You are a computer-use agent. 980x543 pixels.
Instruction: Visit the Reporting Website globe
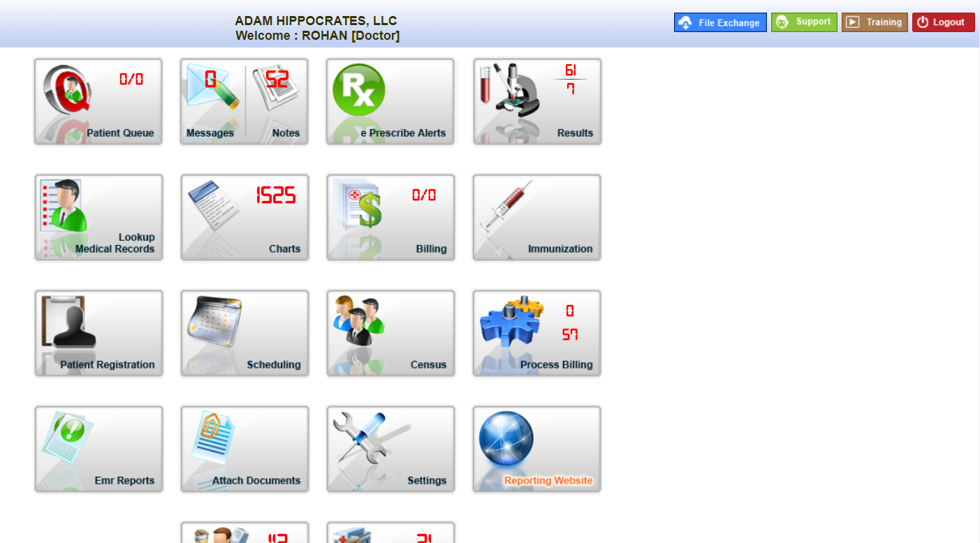(x=536, y=449)
